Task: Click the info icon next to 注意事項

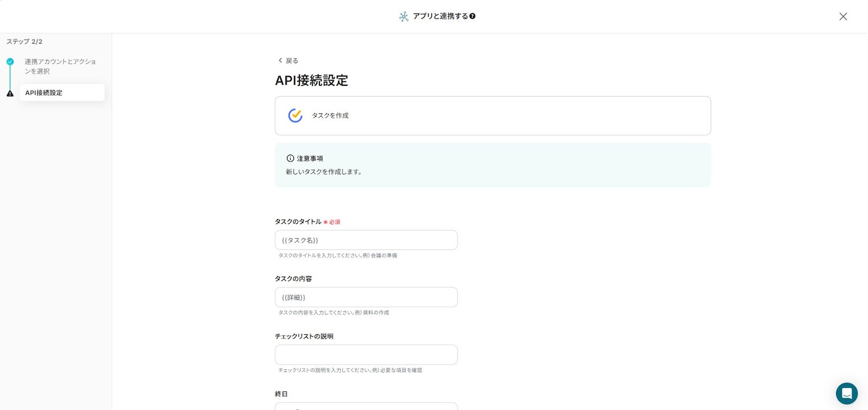Action: click(290, 158)
